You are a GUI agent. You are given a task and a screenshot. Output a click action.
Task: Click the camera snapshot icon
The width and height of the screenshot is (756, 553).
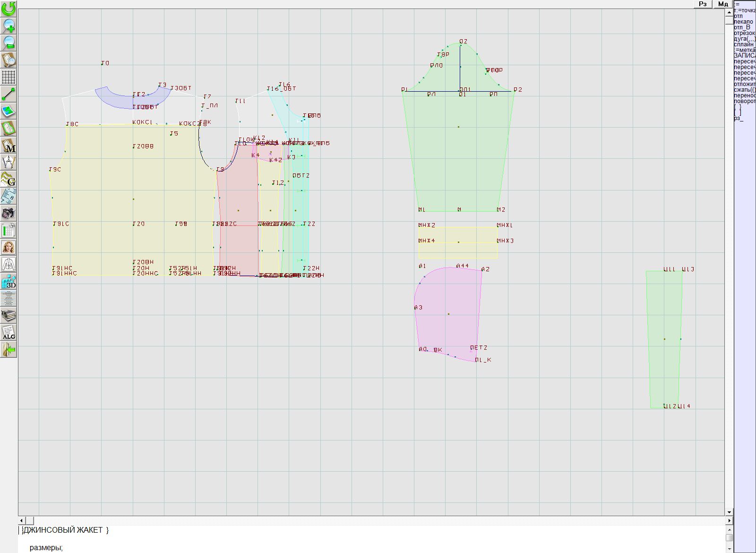(x=9, y=213)
